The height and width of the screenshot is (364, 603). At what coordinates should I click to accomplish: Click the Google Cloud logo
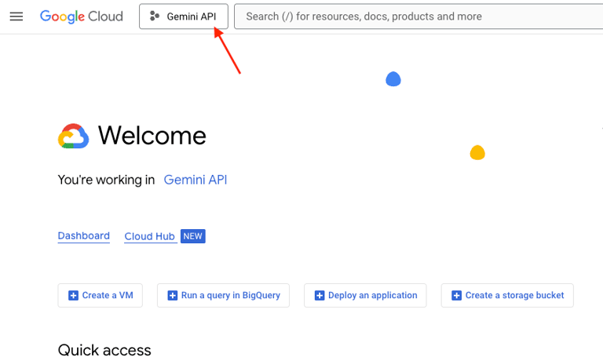tap(82, 16)
